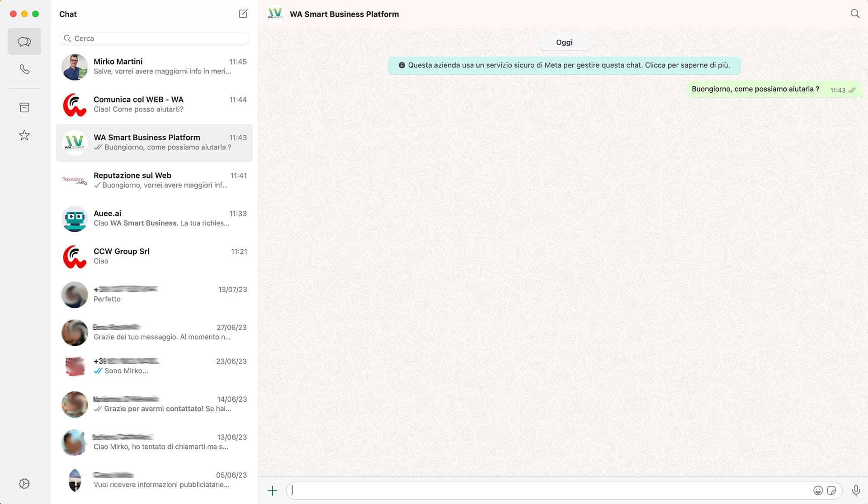The image size is (868, 504).
Task: Open Settings gear icon
Action: click(x=24, y=484)
